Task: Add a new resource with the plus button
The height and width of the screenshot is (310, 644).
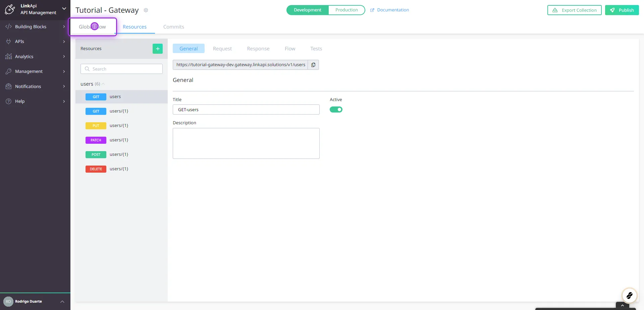Action: coord(158,48)
